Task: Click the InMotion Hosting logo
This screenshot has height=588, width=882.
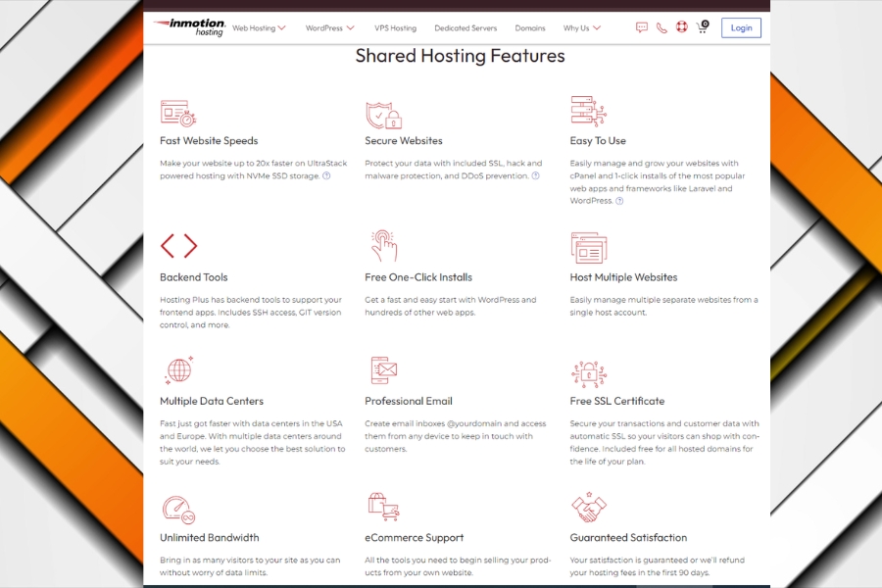Action: 189,27
